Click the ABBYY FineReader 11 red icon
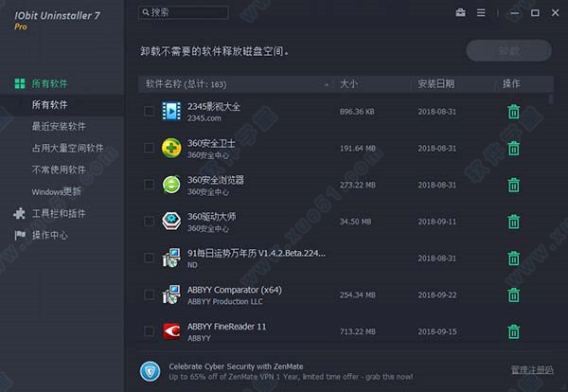The image size is (568, 392). tap(171, 331)
